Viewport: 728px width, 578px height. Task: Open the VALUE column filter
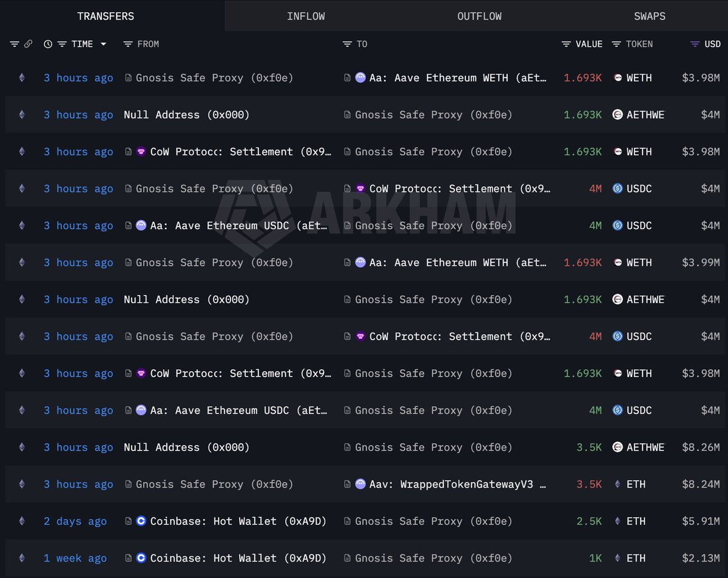click(566, 44)
